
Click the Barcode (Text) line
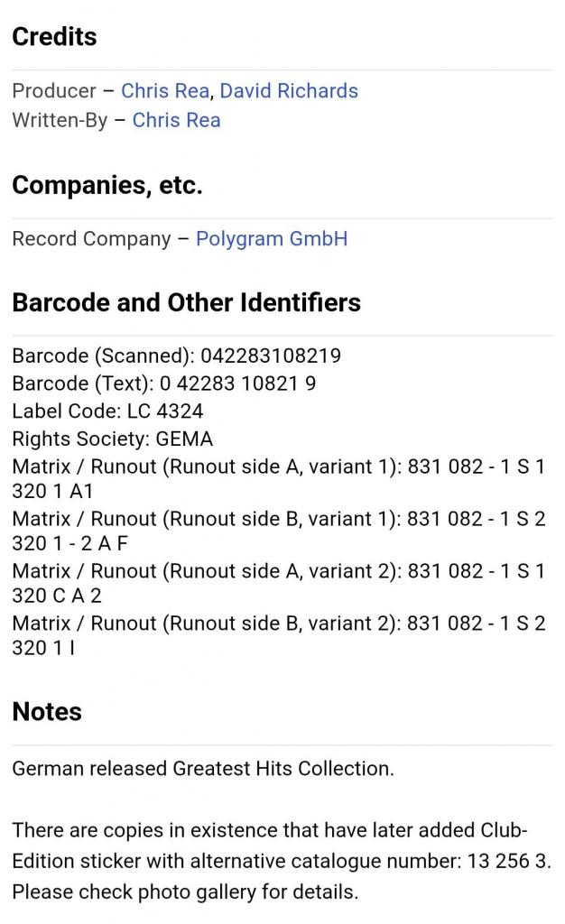coord(163,383)
